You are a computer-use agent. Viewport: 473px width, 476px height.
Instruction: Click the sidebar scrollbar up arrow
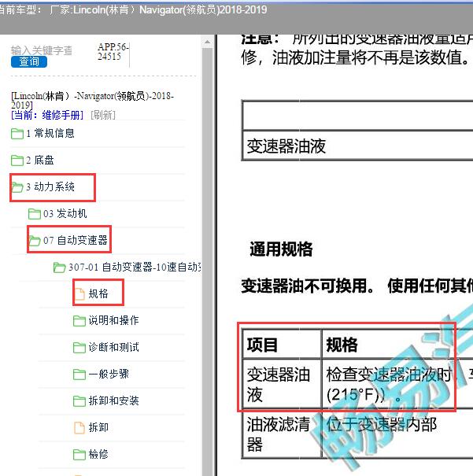pyautogui.click(x=207, y=42)
